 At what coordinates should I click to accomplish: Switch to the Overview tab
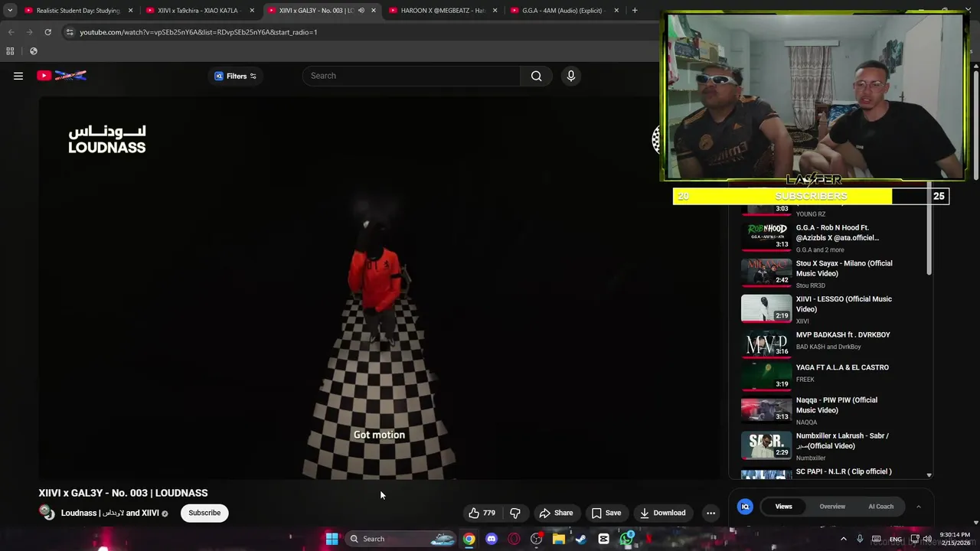[832, 507]
